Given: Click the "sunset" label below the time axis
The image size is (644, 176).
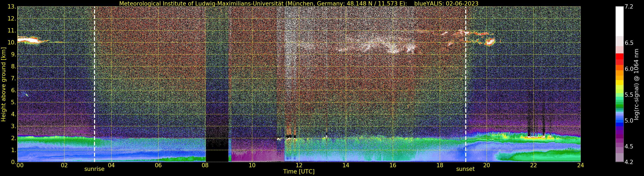Looking at the screenshot, I should tap(465, 169).
